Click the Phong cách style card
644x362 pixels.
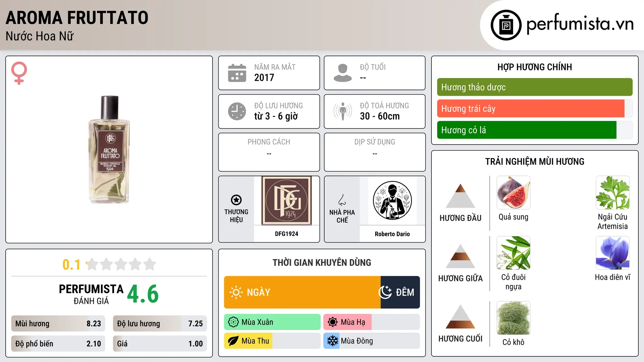[269, 152]
